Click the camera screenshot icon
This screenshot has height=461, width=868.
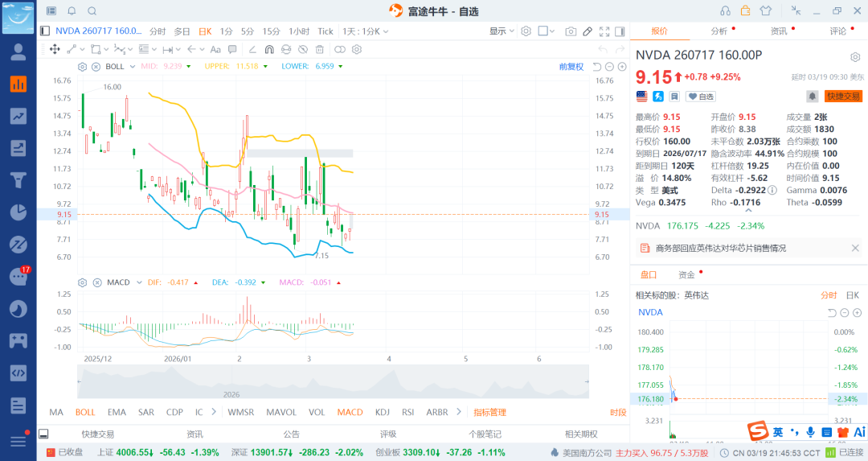571,31
